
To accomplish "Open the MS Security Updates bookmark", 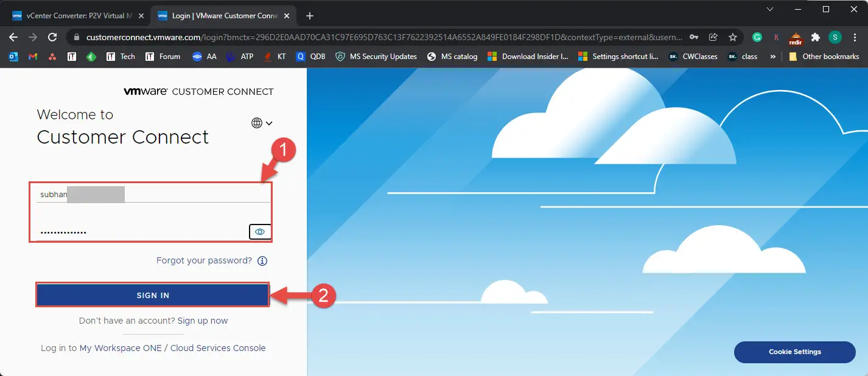I will [x=376, y=57].
